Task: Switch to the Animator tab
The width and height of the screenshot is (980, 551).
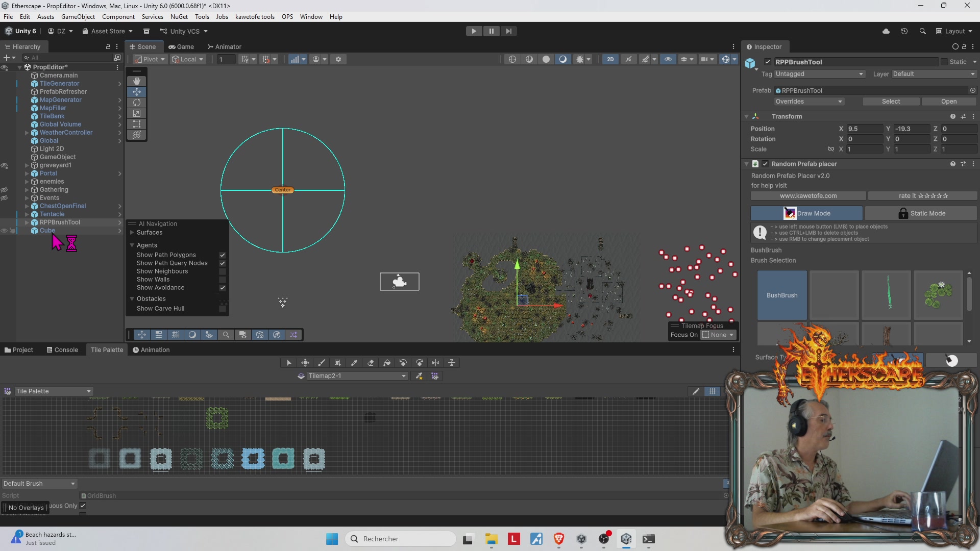Action: [x=225, y=47]
